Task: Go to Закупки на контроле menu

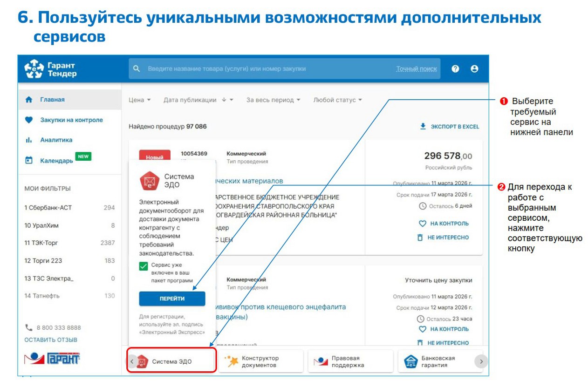Action: [71, 120]
